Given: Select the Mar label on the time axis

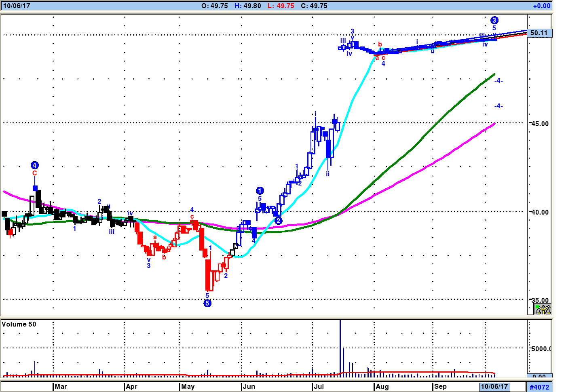Looking at the screenshot, I should (61, 387).
